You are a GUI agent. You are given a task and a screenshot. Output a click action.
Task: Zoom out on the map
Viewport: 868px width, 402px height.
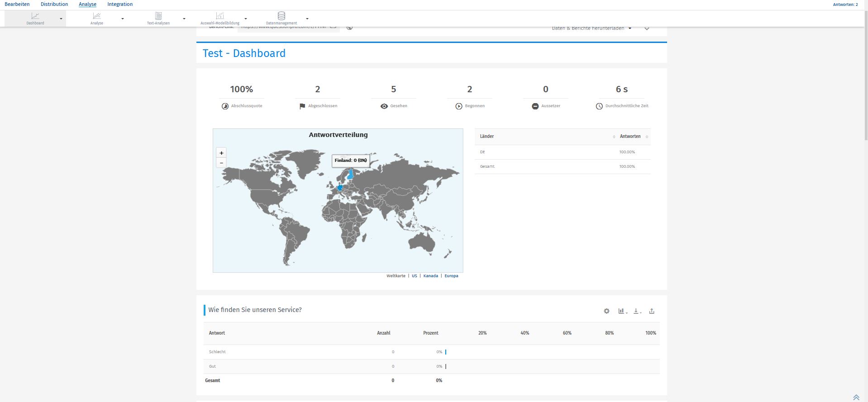coord(221,163)
